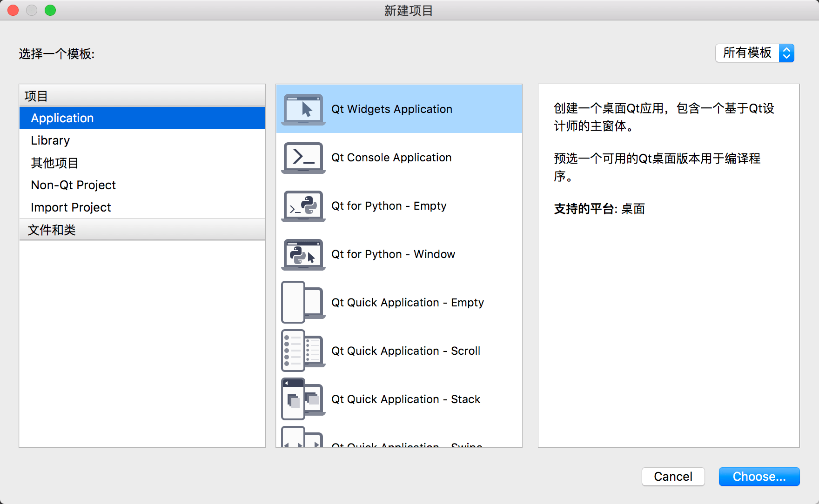
Task: Click the Cancel button
Action: [x=673, y=477]
